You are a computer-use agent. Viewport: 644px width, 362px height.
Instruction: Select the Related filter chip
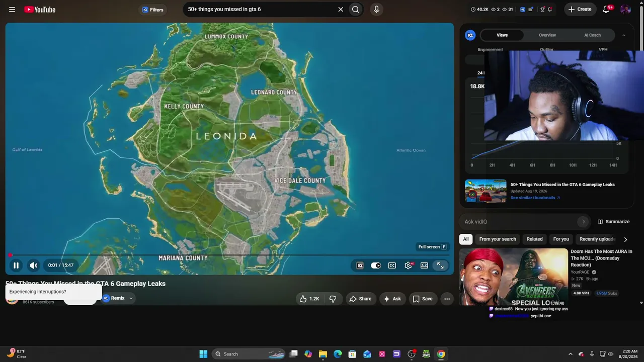coord(534,239)
